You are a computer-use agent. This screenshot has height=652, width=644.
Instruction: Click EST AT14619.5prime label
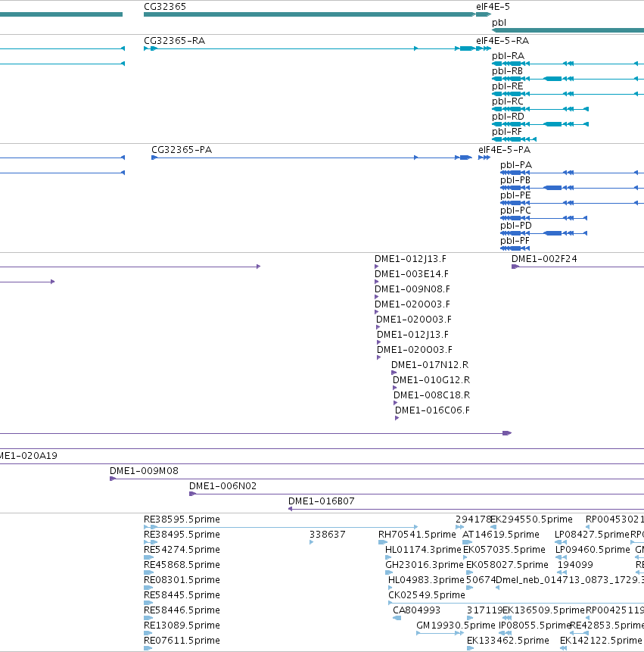click(x=501, y=535)
